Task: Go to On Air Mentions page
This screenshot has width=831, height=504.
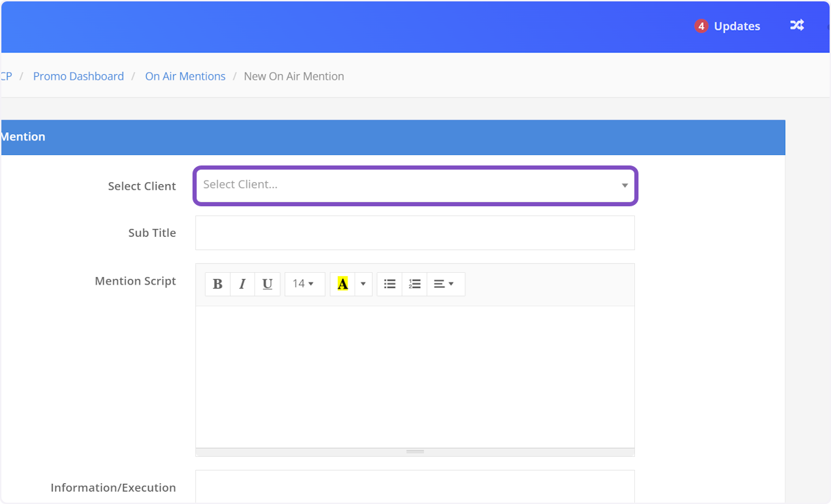Action: pyautogui.click(x=185, y=76)
